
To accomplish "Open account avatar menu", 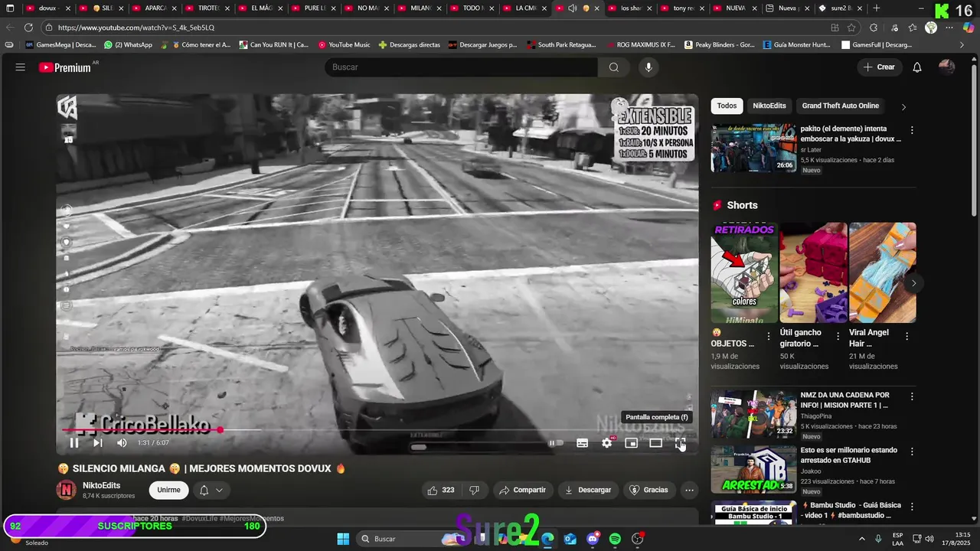I will pos(947,67).
